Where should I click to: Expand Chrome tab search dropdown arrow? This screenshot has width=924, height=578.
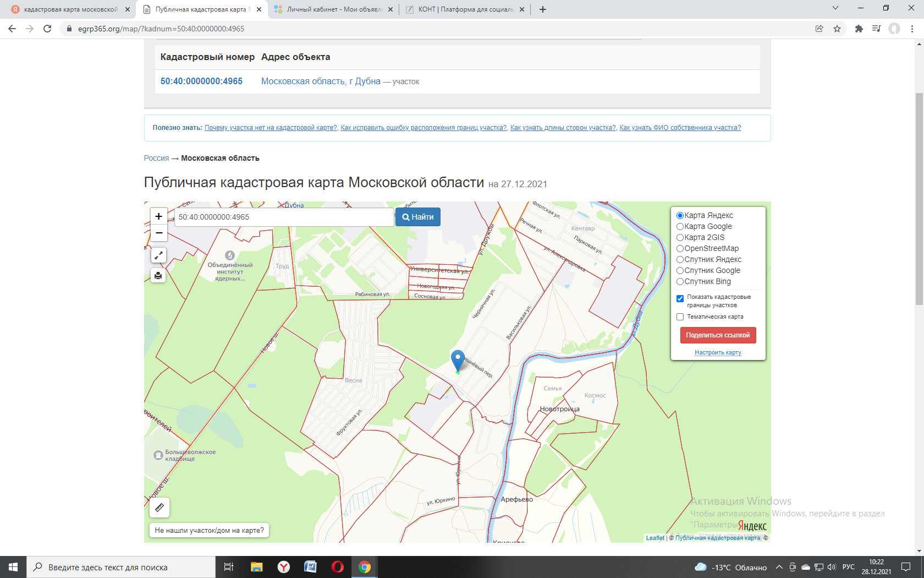point(835,8)
